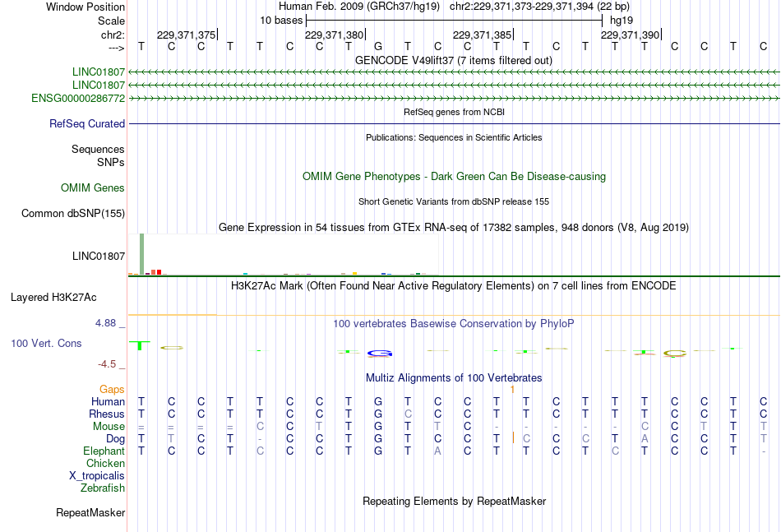Click the Elephant alignment row label
Viewport: 781px width, 532px height.
pos(104,451)
